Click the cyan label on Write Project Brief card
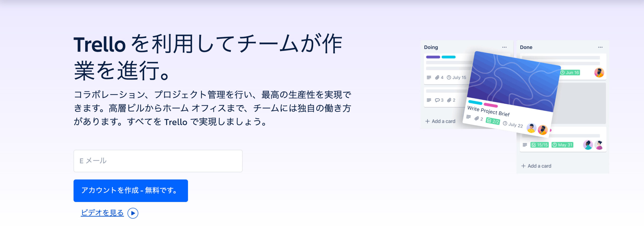This screenshot has height=251, width=644. click(475, 103)
